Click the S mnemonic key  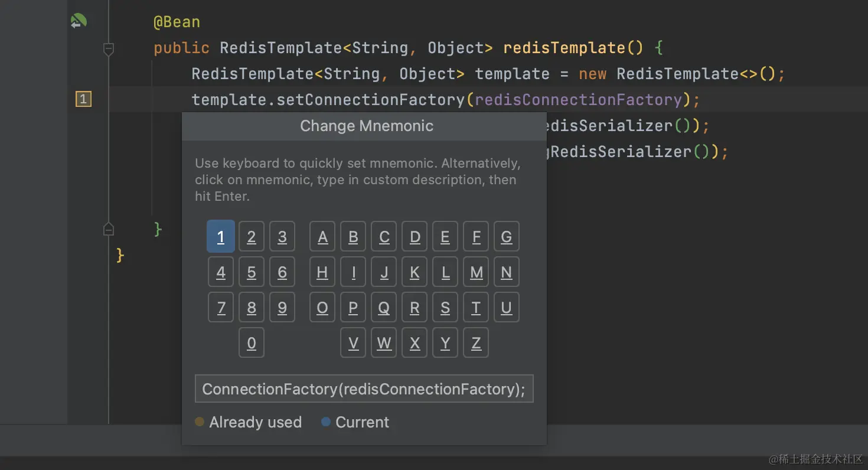[x=445, y=307]
